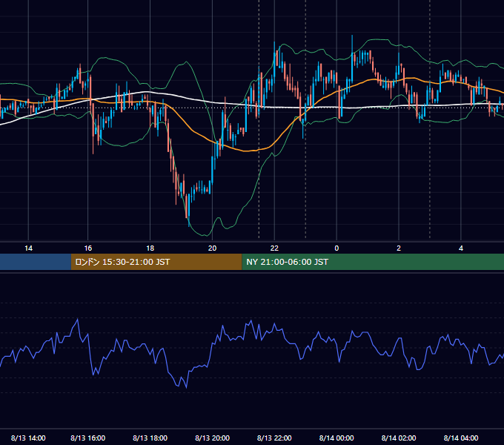Click the 8/14 04:00 date label
504x445 pixels.
pos(461,438)
